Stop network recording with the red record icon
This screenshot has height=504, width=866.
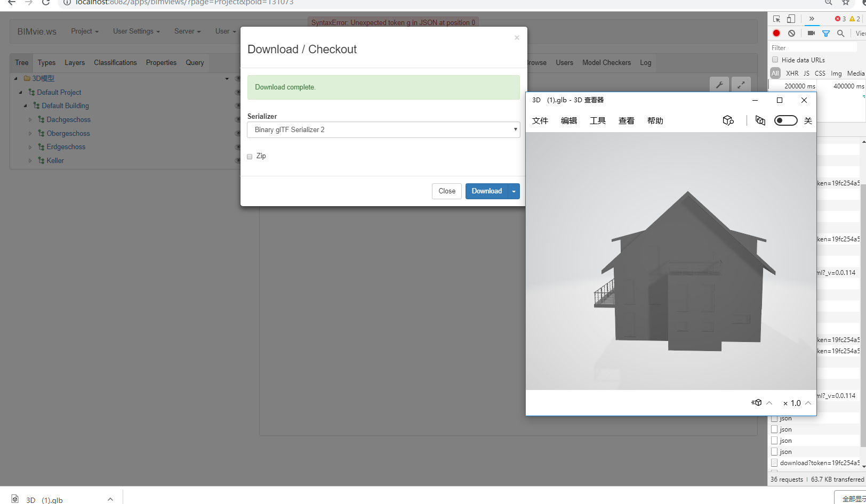776,33
